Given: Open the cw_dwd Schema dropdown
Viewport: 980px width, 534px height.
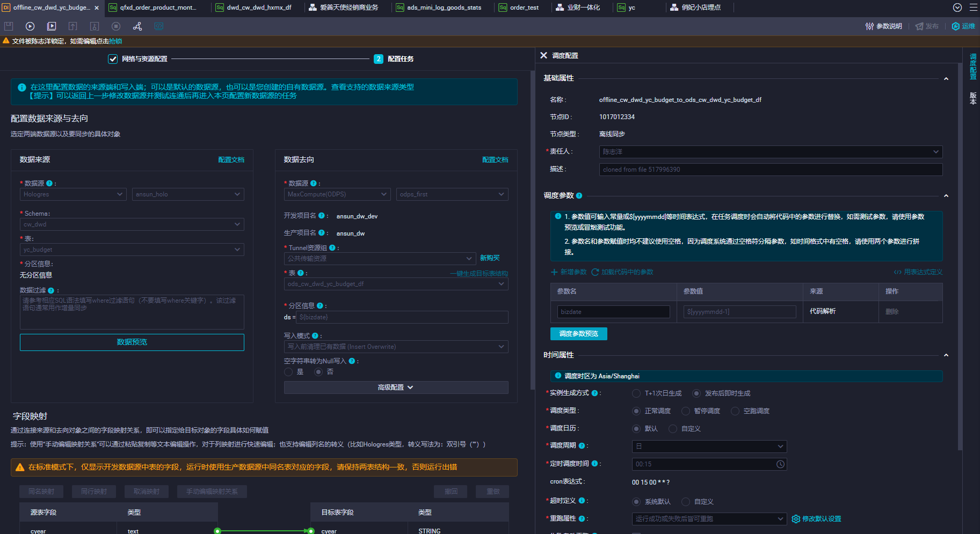Looking at the screenshot, I should pyautogui.click(x=132, y=224).
